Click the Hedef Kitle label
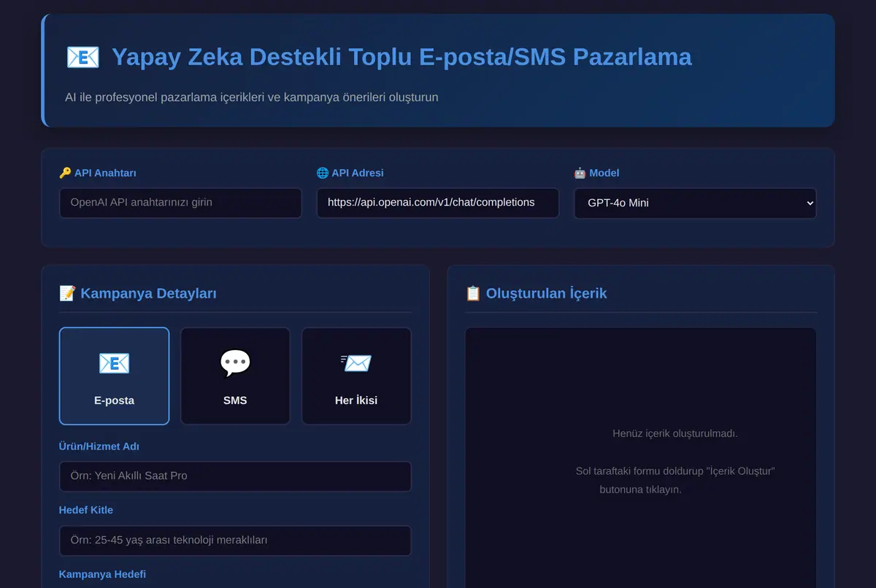This screenshot has width=876, height=588. click(86, 510)
